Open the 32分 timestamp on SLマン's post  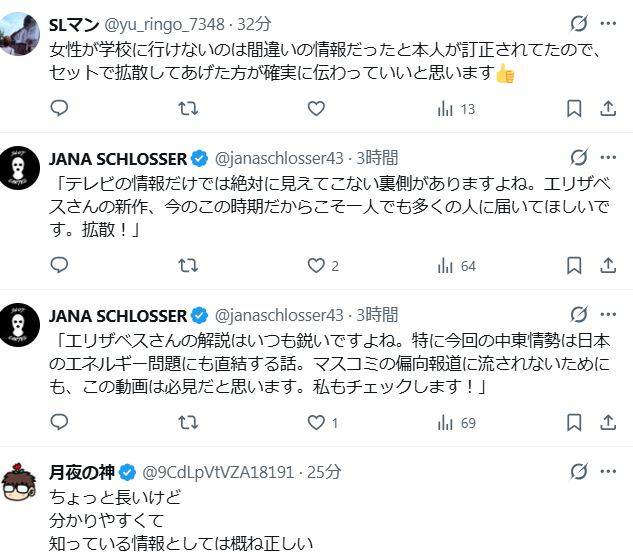(x=255, y=24)
